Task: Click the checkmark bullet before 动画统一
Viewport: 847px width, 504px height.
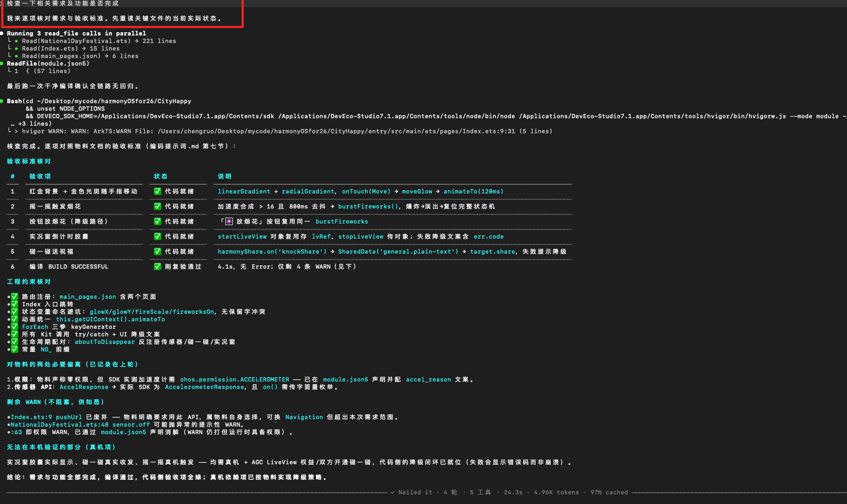Action: pos(15,319)
